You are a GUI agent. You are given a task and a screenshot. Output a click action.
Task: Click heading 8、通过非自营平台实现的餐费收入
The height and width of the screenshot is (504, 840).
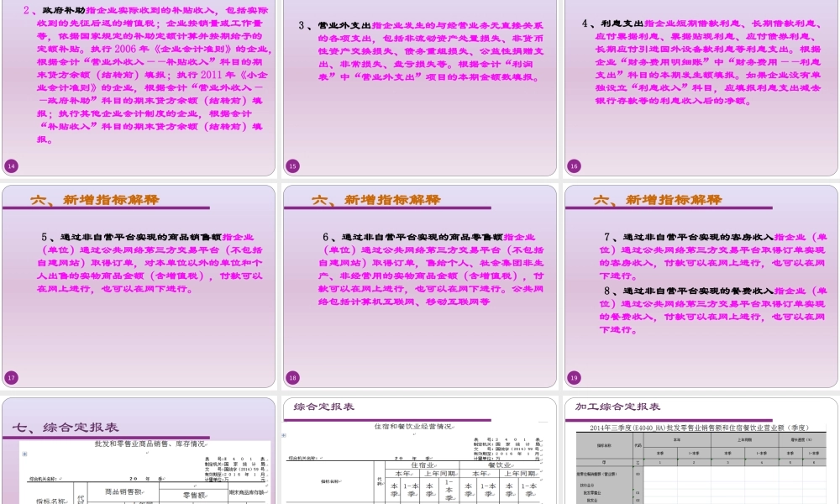[689, 291]
